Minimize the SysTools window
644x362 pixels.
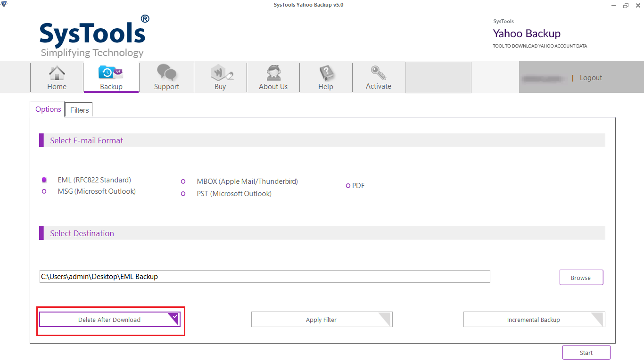click(x=614, y=6)
